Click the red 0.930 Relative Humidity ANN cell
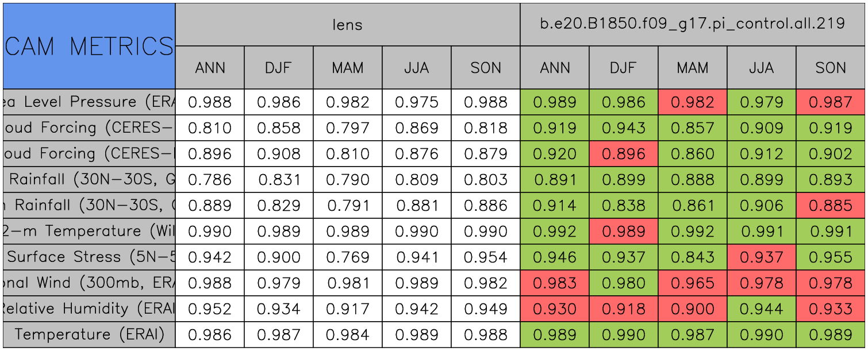Image resolution: width=868 pixels, height=351 pixels. tap(554, 308)
